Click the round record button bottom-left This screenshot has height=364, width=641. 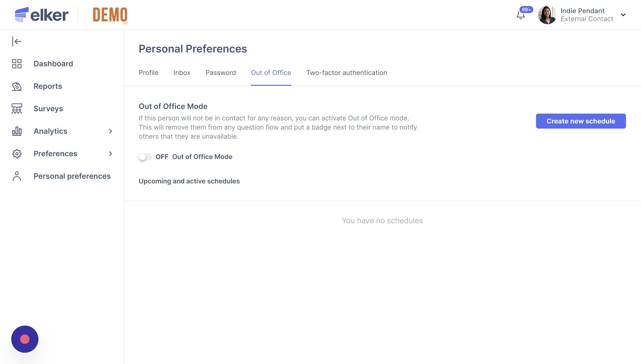[25, 339]
